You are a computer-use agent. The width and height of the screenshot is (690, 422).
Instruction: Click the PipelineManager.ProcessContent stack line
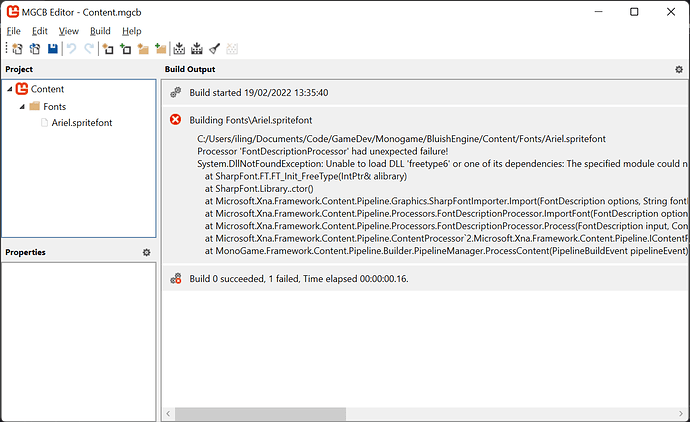click(x=446, y=251)
